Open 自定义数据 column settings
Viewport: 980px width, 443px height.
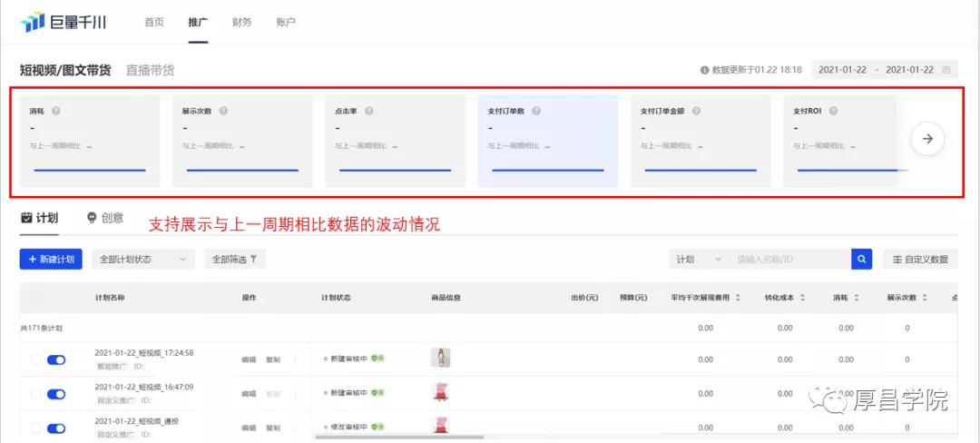point(920,259)
